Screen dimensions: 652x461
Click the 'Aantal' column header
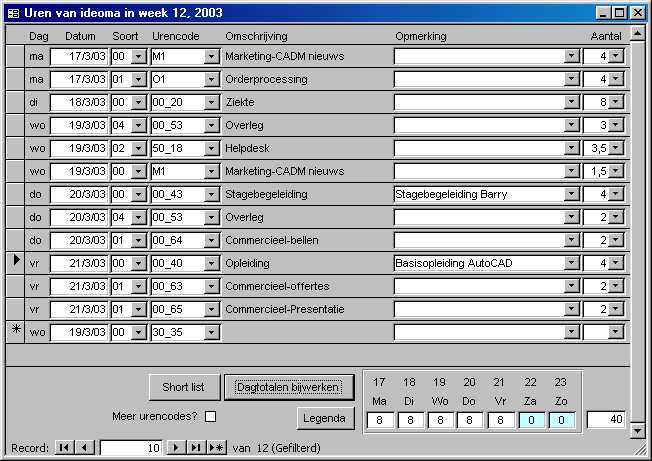[x=606, y=36]
